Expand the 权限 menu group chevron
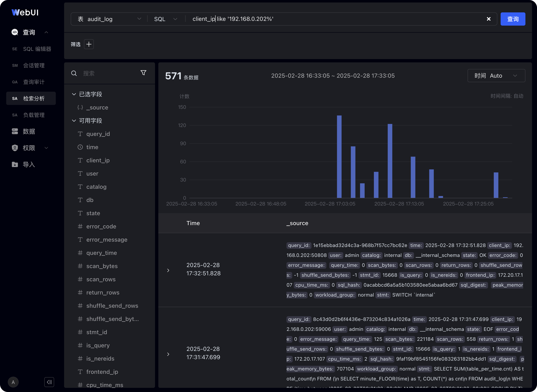537x392 pixels. (x=46, y=148)
